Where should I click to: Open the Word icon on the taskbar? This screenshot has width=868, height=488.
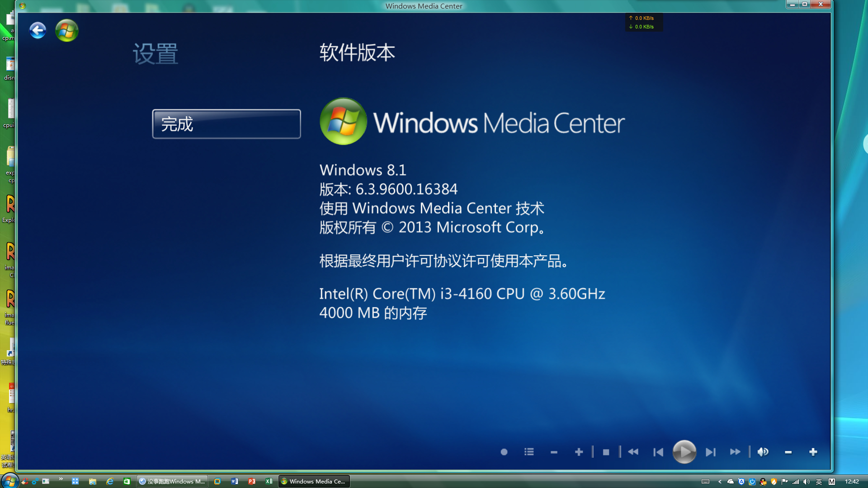(235, 481)
